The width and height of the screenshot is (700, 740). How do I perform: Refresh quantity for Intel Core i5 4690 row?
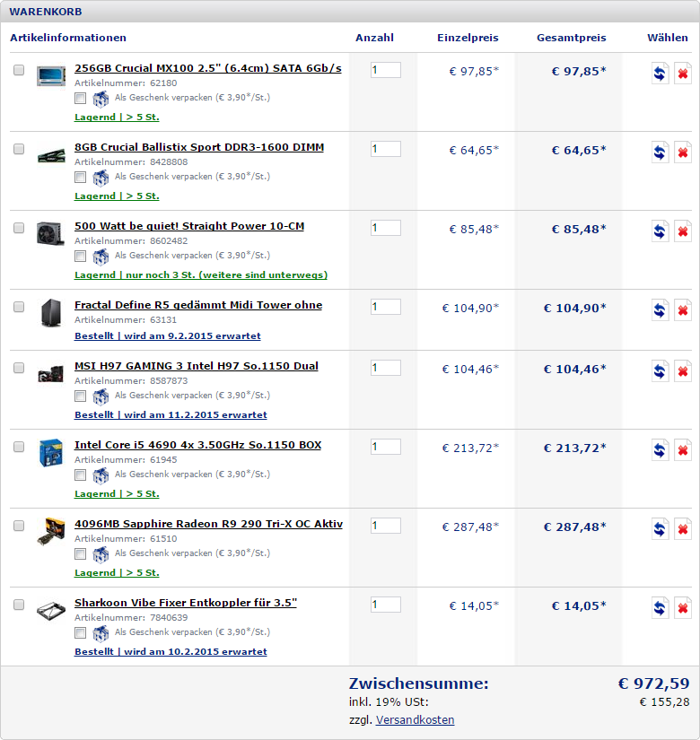pyautogui.click(x=660, y=449)
